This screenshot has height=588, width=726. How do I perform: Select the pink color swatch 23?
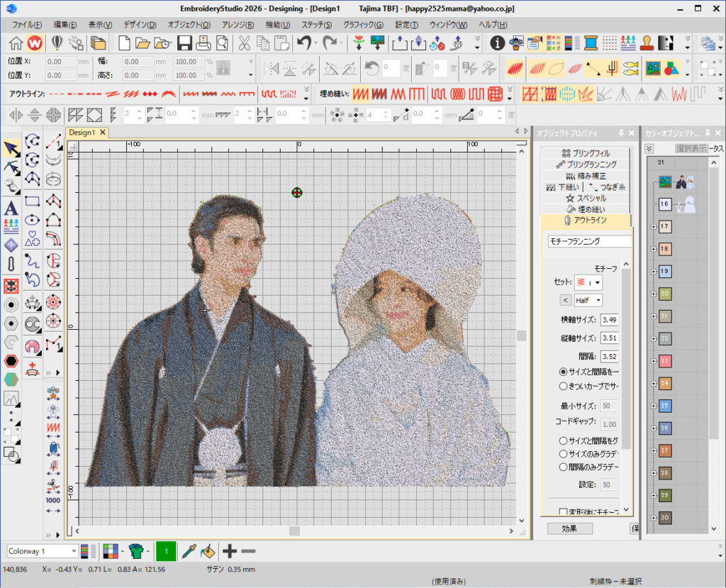tap(664, 361)
